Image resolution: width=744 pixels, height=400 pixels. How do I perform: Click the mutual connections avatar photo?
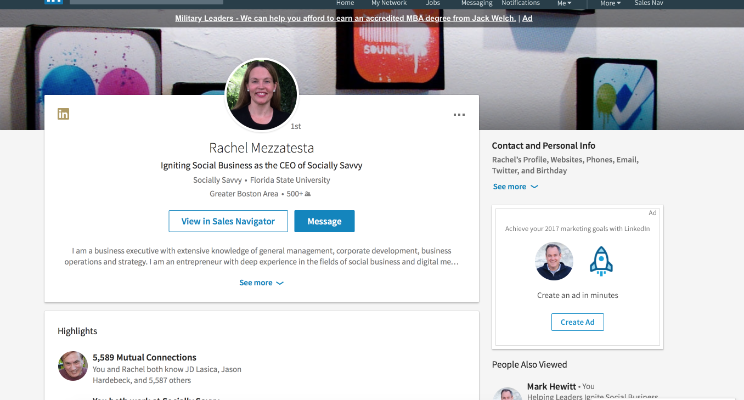tap(73, 366)
